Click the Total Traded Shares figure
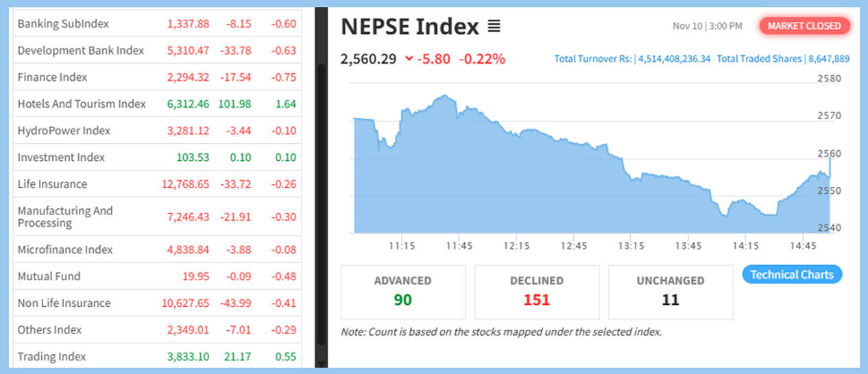 (x=829, y=59)
